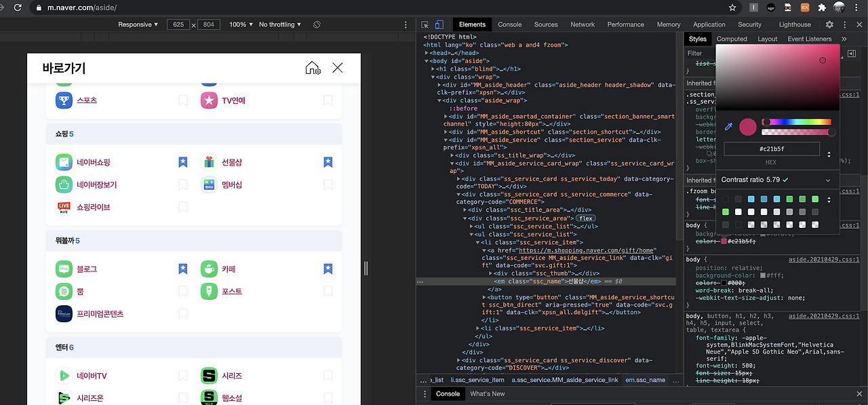This screenshot has width=868, height=405.
Task: Toggle the computed styles sidebar pane icon
Action: 852,53
